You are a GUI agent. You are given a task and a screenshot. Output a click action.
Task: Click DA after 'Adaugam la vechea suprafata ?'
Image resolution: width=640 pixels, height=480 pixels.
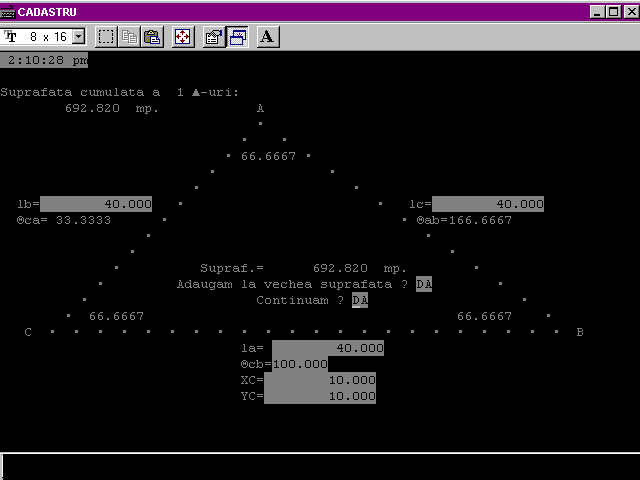(424, 284)
